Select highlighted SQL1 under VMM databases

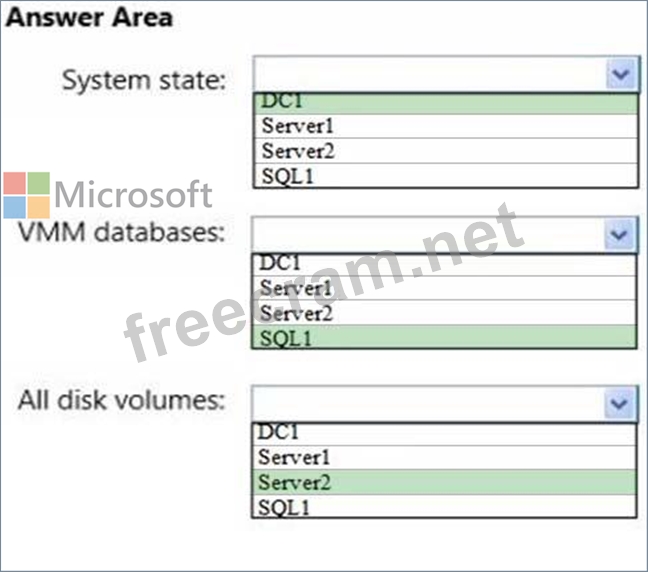[x=444, y=337]
